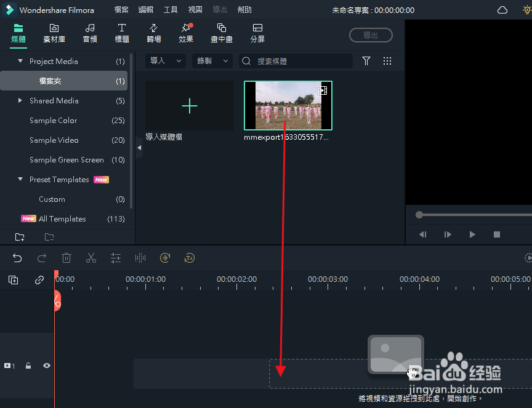Screen dimensions: 532x408
Task: Collapse the Project Media tree
Action: (20, 61)
